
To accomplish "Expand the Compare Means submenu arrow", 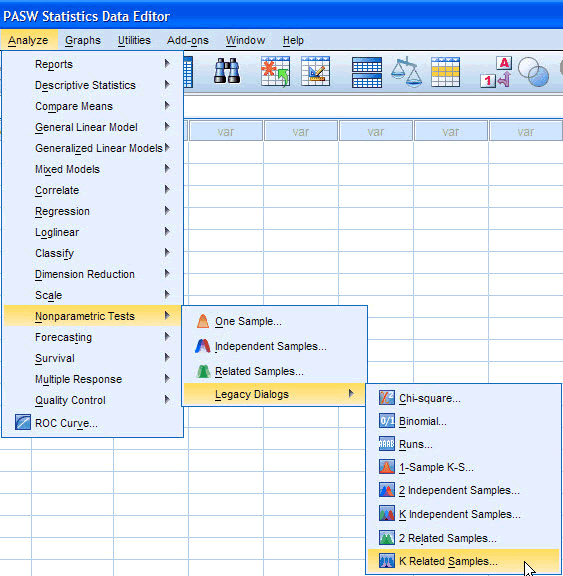I will tap(167, 106).
